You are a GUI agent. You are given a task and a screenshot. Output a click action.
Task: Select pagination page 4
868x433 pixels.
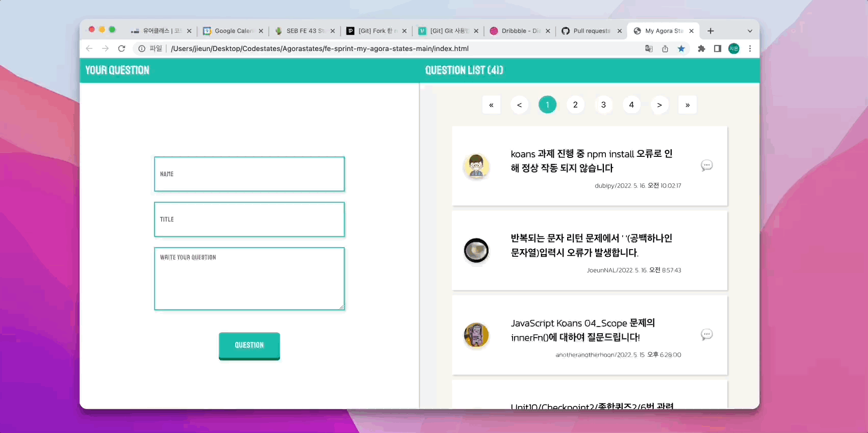click(631, 105)
